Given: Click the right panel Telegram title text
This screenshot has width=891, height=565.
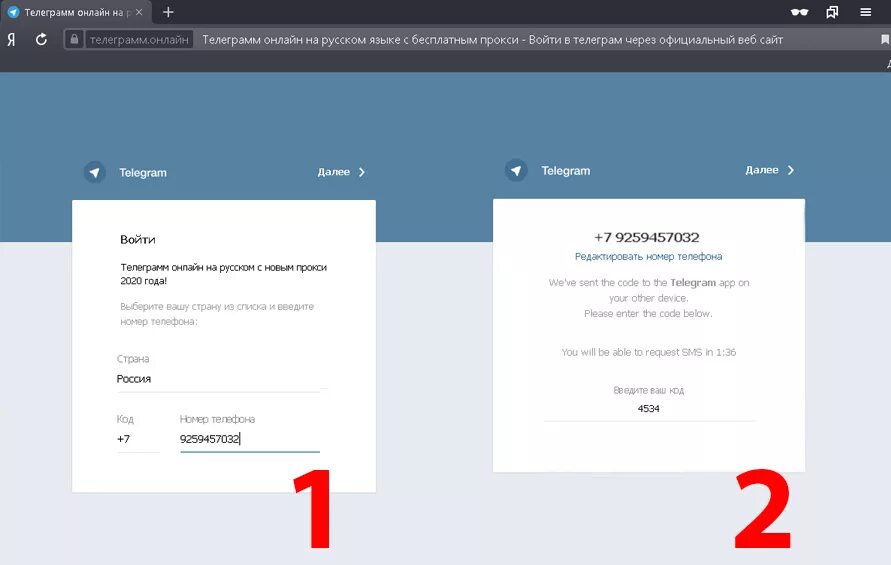Looking at the screenshot, I should click(x=565, y=171).
